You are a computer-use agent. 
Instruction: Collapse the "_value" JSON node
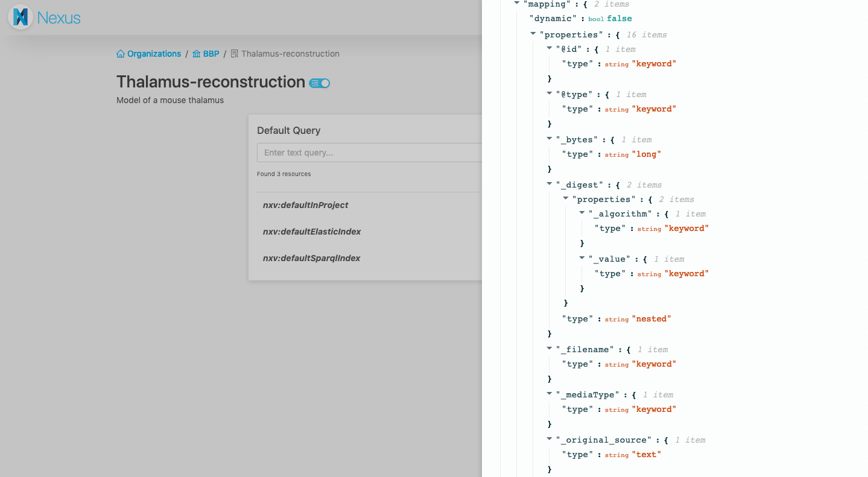[582, 259]
